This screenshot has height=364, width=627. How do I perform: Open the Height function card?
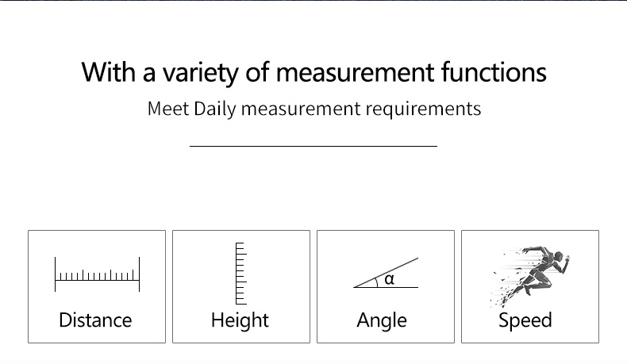pyautogui.click(x=241, y=286)
